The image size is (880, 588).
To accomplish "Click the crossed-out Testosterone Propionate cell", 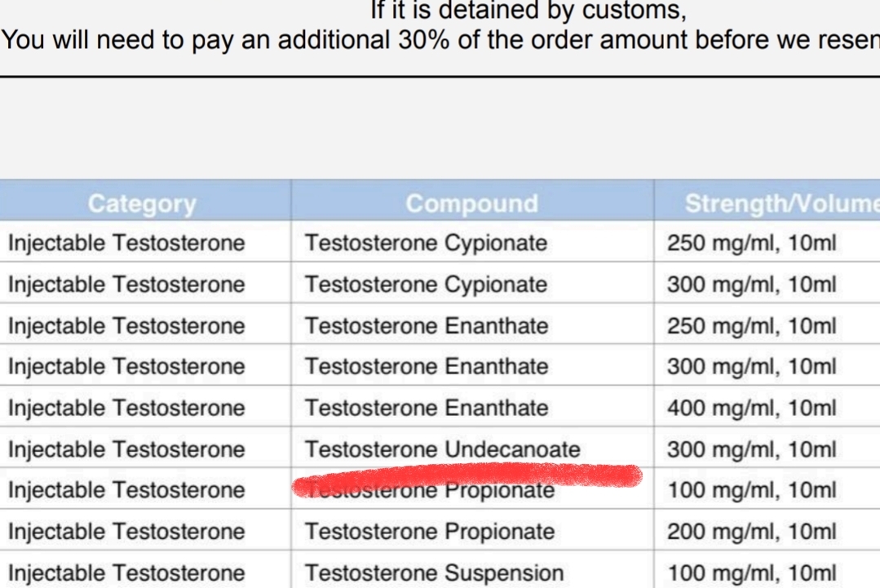I will (430, 490).
